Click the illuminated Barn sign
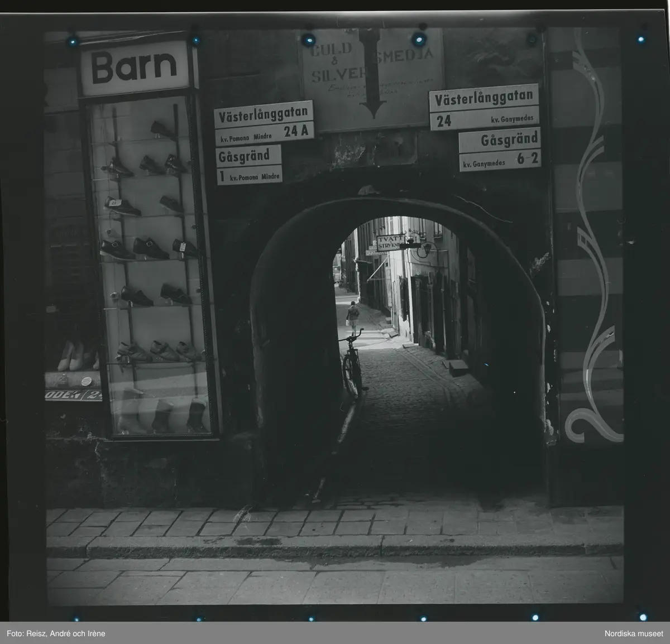This screenshot has height=644, width=670. click(133, 66)
